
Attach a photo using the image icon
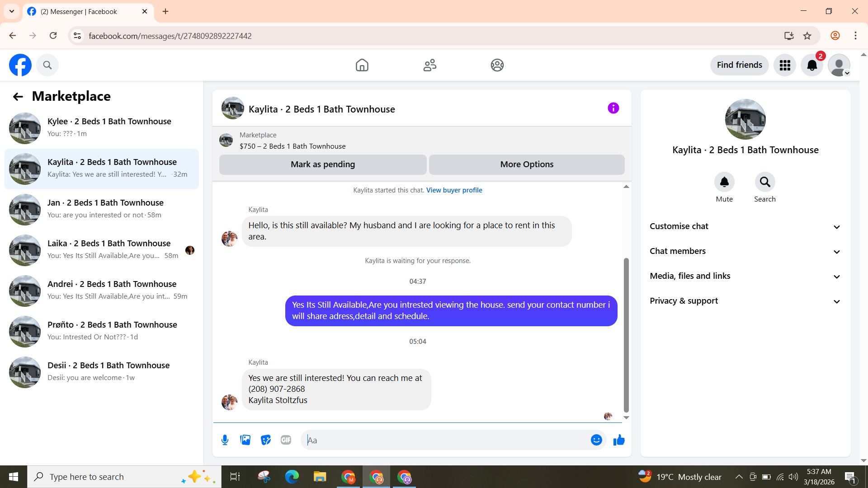pyautogui.click(x=245, y=440)
